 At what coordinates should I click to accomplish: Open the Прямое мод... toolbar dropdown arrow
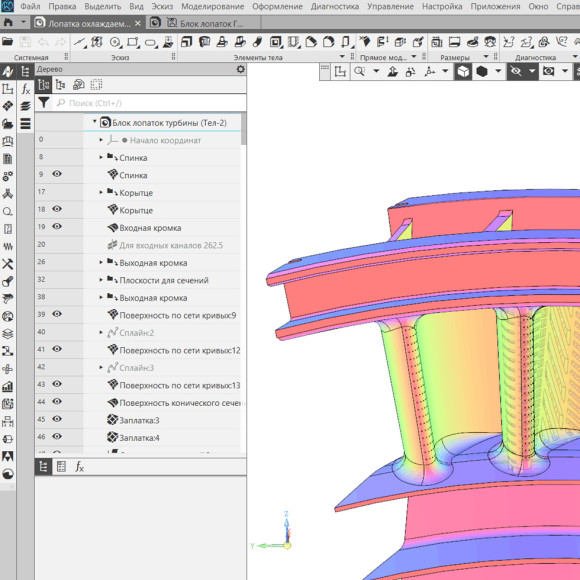[414, 57]
